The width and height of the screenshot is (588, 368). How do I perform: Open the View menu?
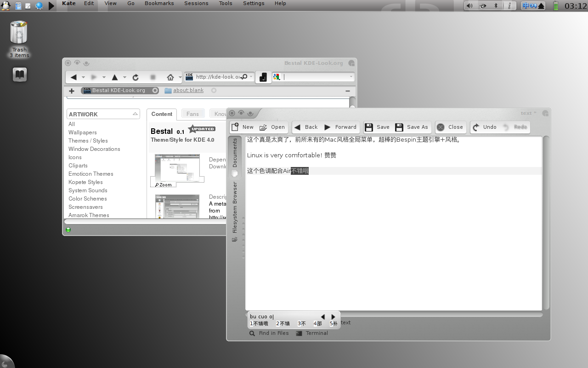coord(110,3)
